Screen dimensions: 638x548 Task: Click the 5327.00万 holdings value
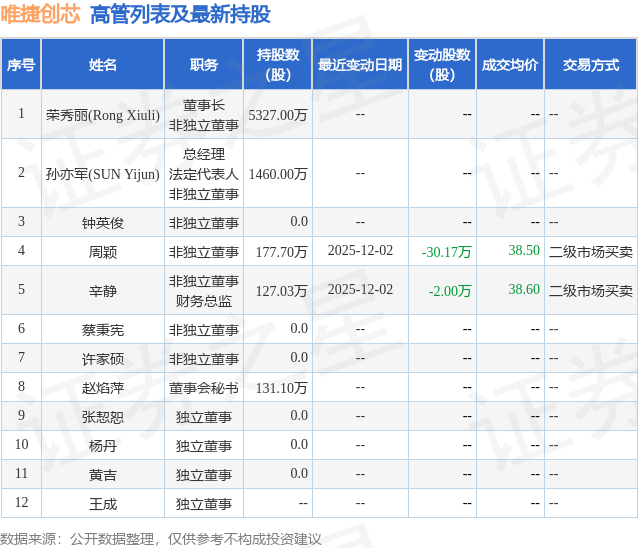(278, 115)
